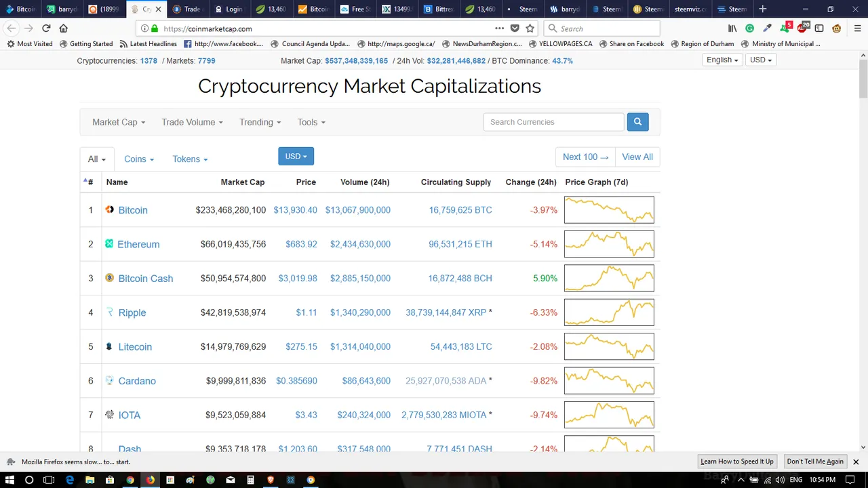Image resolution: width=868 pixels, height=488 pixels.
Task: Switch to the Trade tab
Action: (x=186, y=9)
